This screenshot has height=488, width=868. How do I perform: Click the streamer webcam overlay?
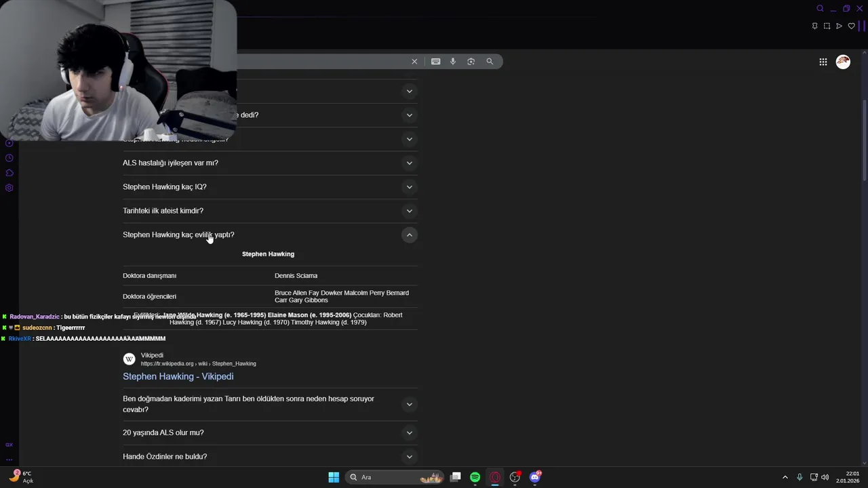pos(119,70)
